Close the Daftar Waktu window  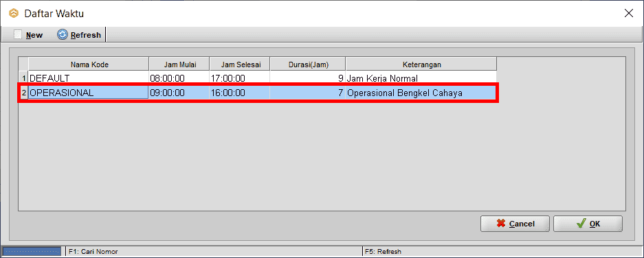(x=628, y=13)
